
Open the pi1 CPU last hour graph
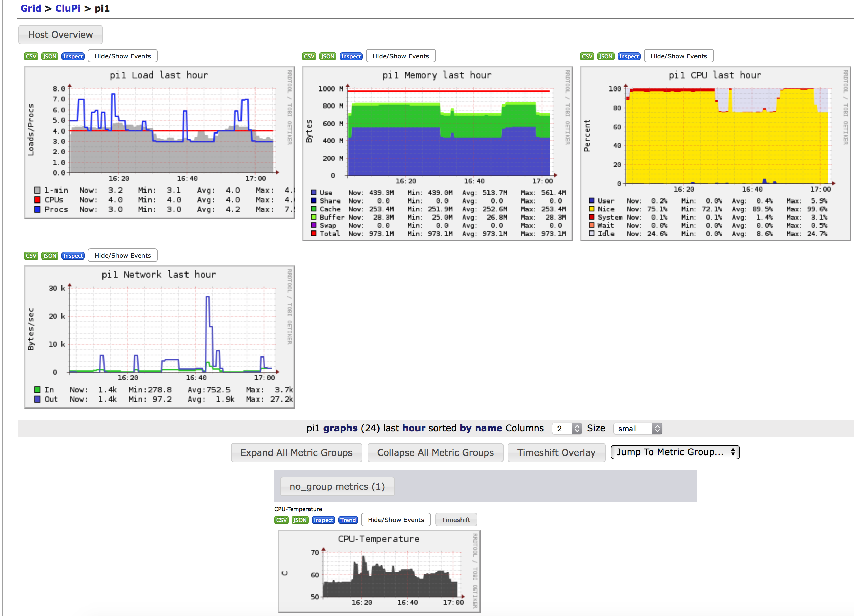pos(715,154)
